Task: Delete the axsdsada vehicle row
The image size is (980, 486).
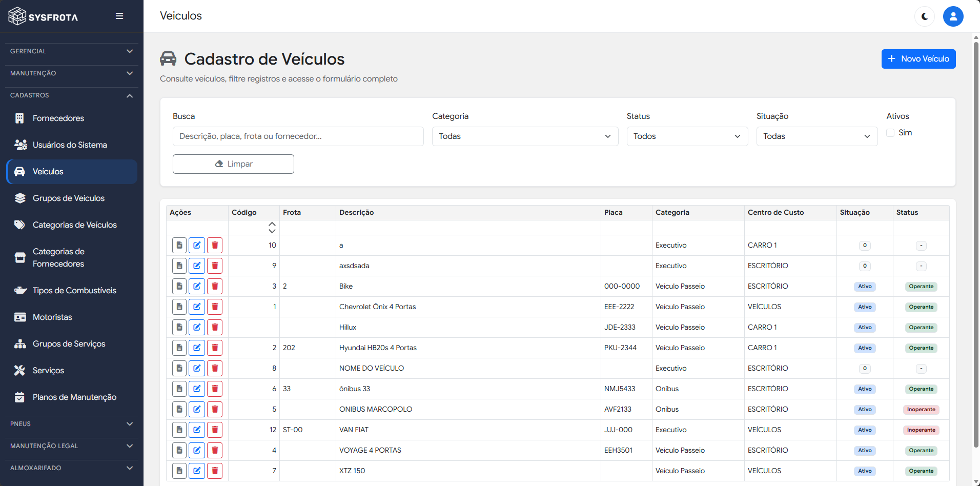Action: (x=215, y=266)
